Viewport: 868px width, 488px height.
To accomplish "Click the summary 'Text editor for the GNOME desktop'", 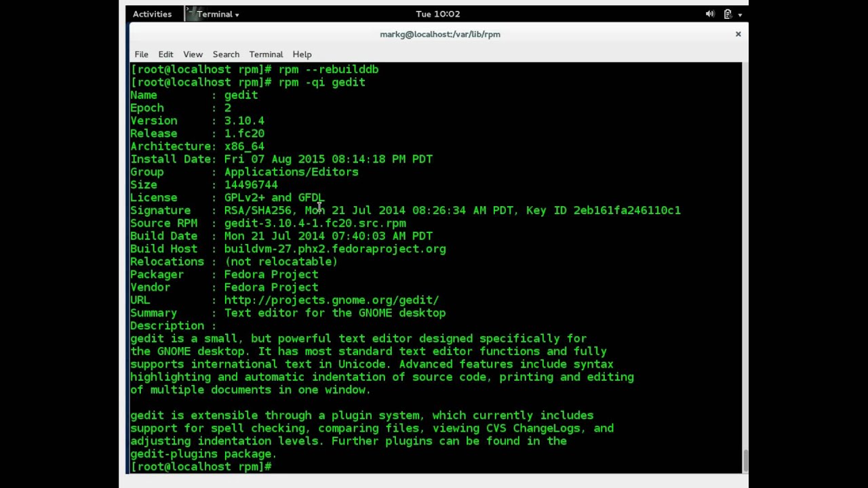I will (335, 314).
